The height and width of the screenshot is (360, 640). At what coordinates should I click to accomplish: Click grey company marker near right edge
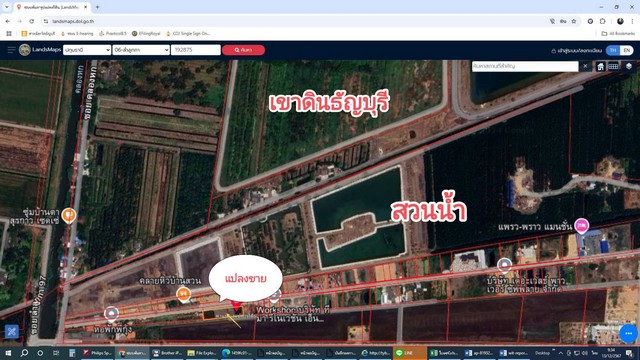(x=504, y=265)
